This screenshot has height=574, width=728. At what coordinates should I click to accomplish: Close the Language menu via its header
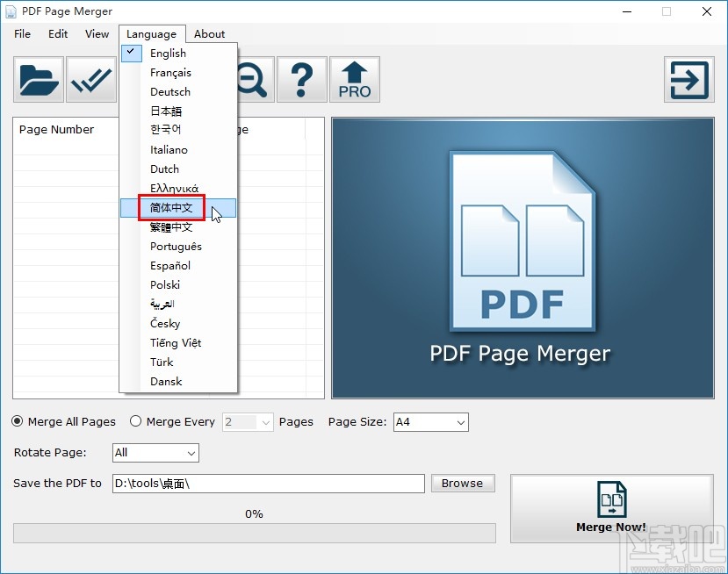click(x=152, y=34)
